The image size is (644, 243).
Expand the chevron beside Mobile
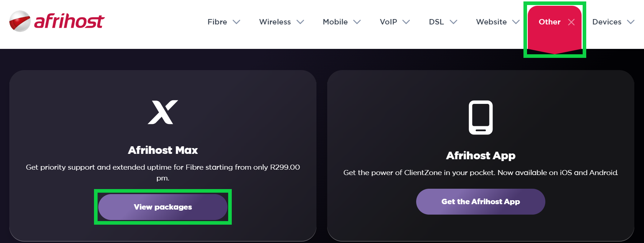[x=357, y=22]
